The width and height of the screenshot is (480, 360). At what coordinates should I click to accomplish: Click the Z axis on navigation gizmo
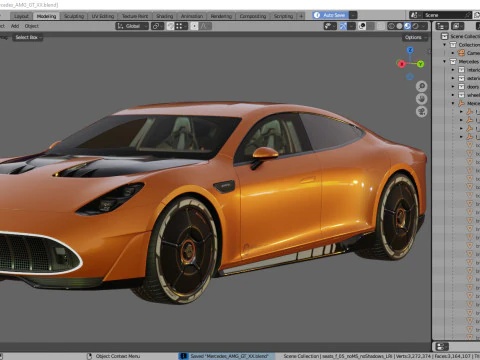410,50
